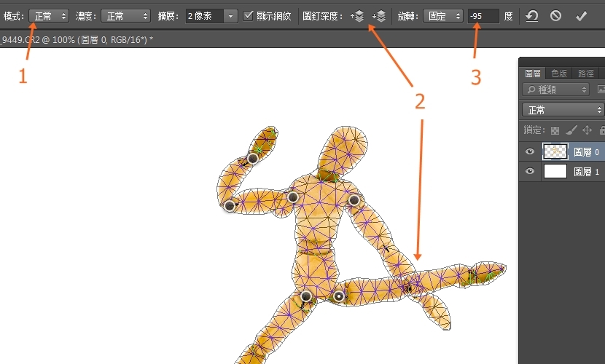Open the 模式 mode dropdown

point(49,15)
